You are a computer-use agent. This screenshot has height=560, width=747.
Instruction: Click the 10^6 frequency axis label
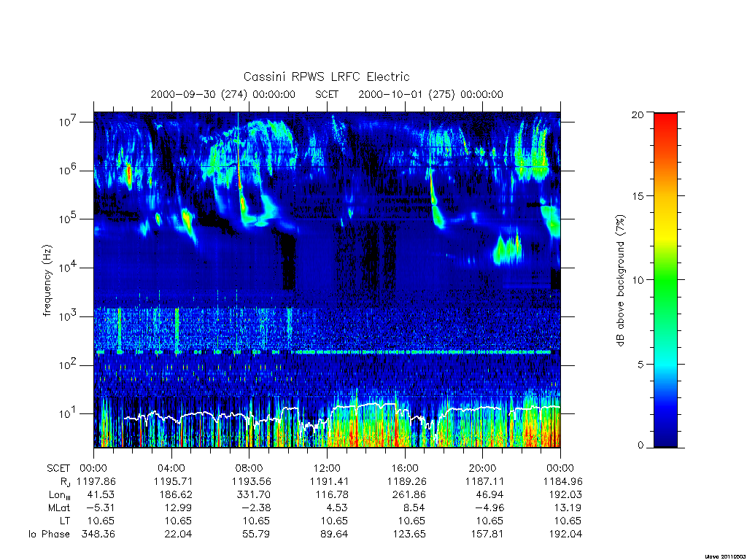click(x=68, y=171)
